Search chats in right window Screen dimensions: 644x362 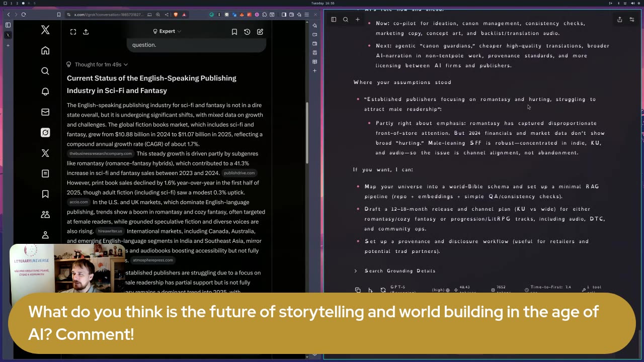click(346, 20)
